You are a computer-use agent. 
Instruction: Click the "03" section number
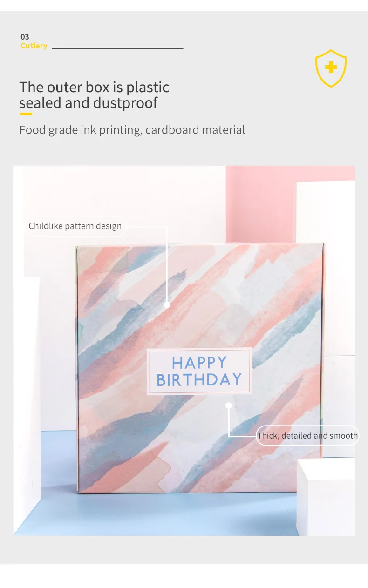coord(25,37)
